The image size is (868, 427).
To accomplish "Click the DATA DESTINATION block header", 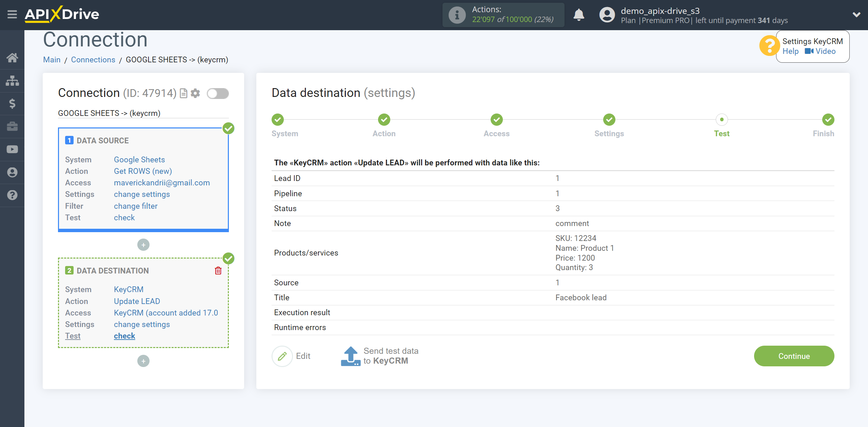I will (x=113, y=271).
